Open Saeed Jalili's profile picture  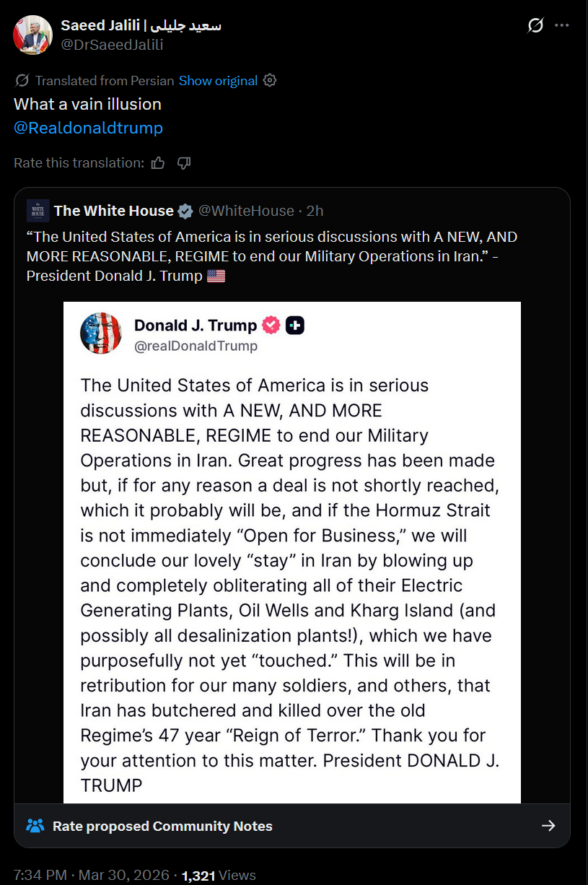click(x=32, y=34)
